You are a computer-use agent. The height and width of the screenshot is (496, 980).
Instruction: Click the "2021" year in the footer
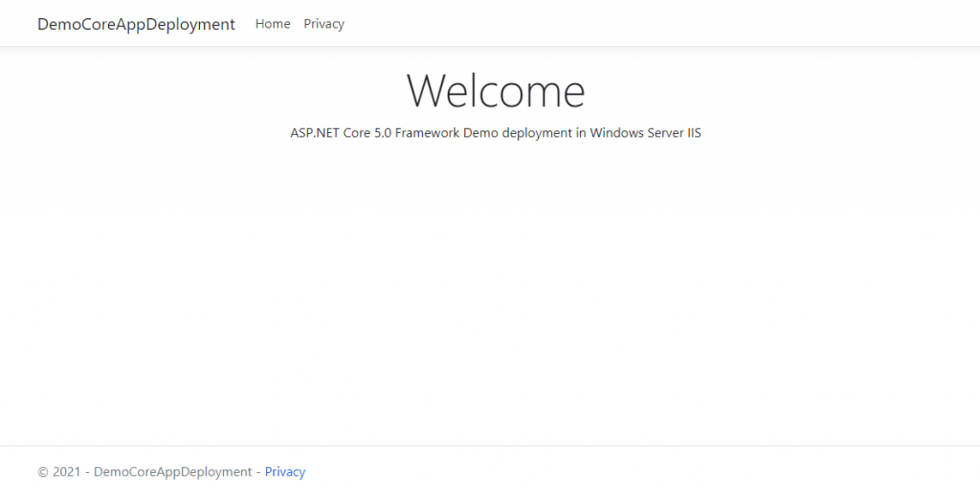coord(66,472)
